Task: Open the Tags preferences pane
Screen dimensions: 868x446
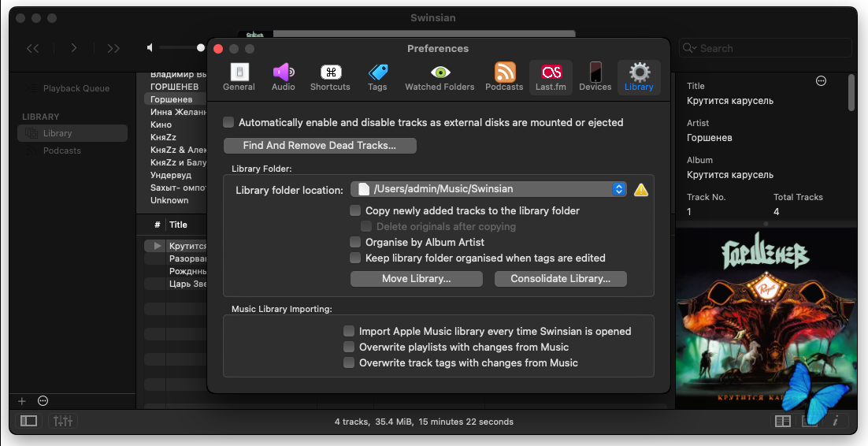Action: point(377,76)
